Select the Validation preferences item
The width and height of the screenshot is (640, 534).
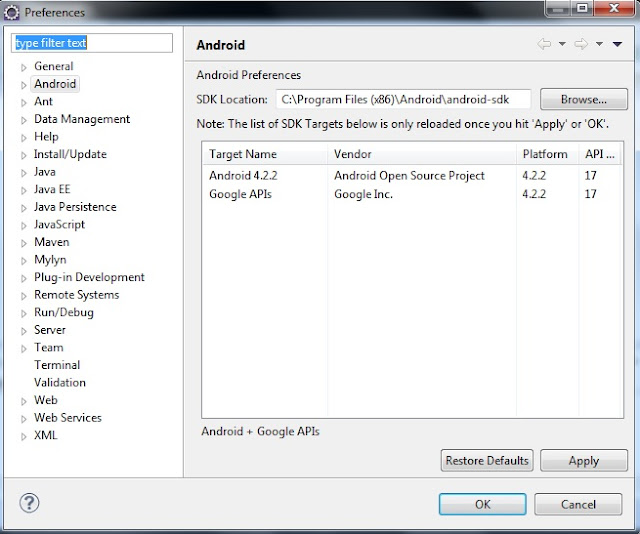pyautogui.click(x=60, y=383)
